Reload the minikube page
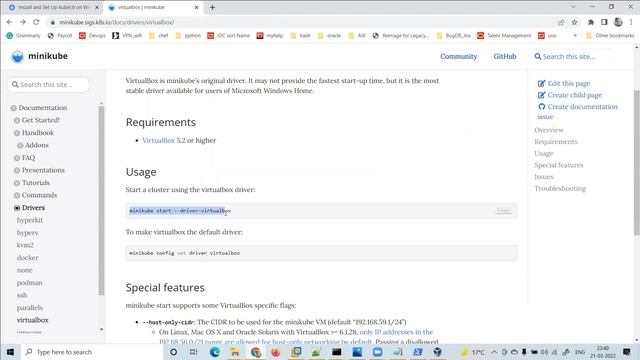Viewport: 640px width, 360px height. click(36, 22)
